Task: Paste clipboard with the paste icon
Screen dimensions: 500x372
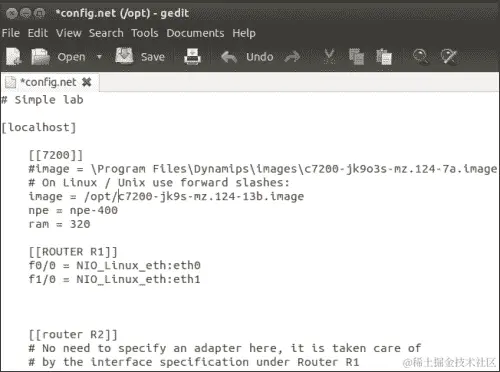Action: [x=384, y=56]
